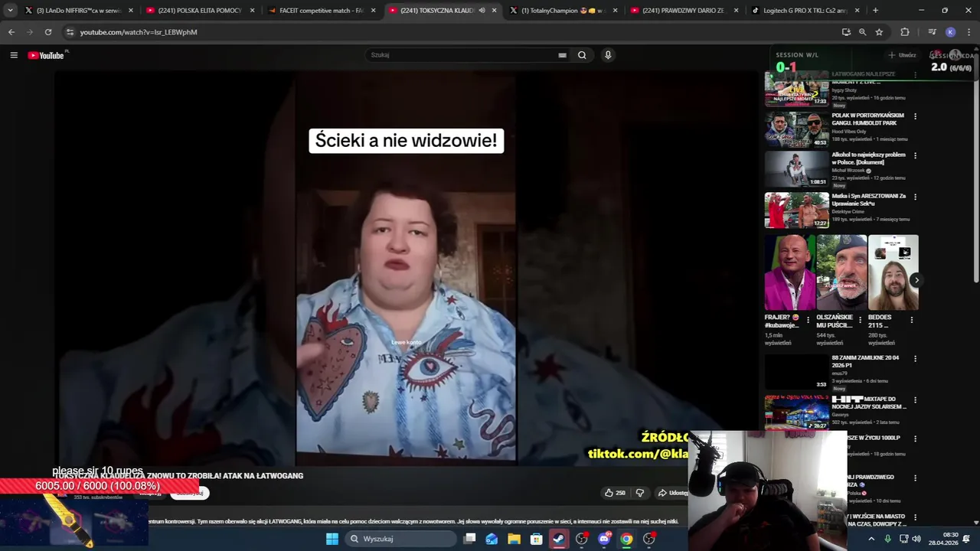Bookmark this page with the star icon
The height and width of the screenshot is (551, 980).
point(879,32)
